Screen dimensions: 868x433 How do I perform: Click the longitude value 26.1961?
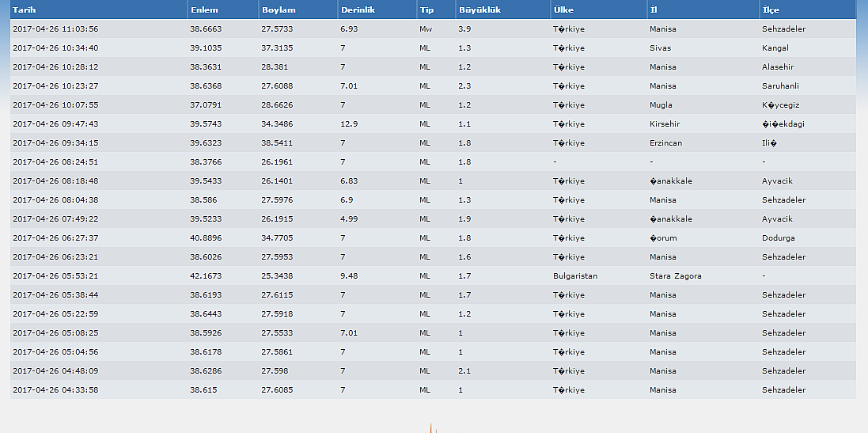(x=277, y=161)
